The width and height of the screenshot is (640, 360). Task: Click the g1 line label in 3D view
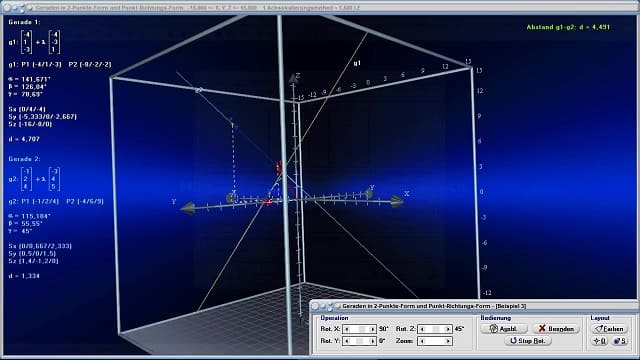coord(357,63)
